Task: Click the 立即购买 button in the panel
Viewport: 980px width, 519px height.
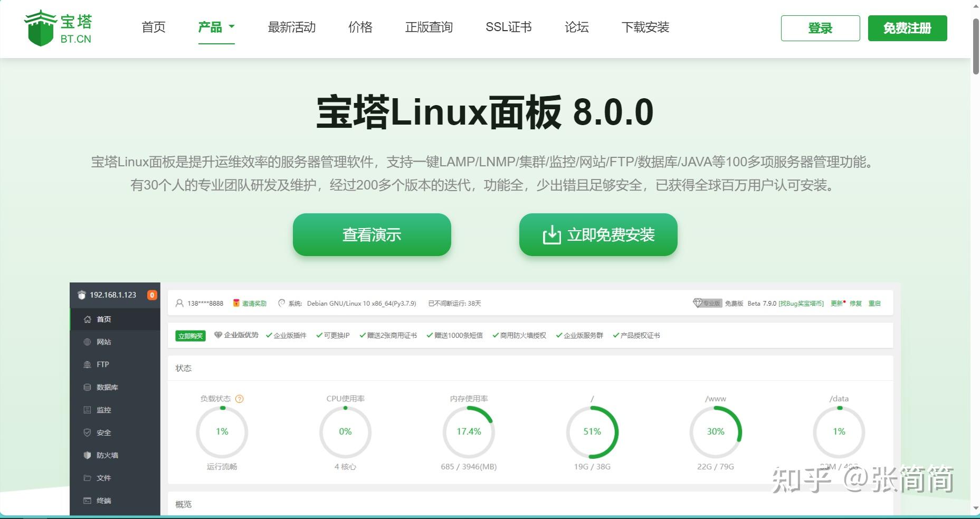Action: pos(191,336)
